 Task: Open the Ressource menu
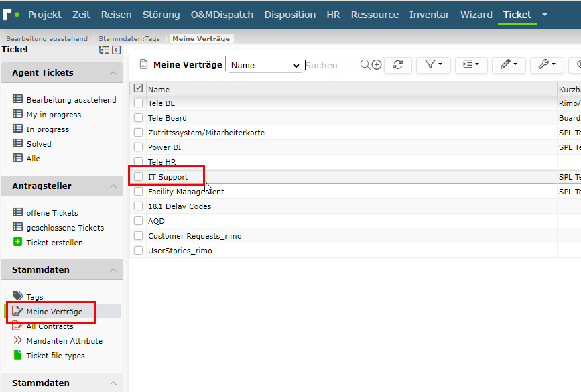[x=375, y=15]
